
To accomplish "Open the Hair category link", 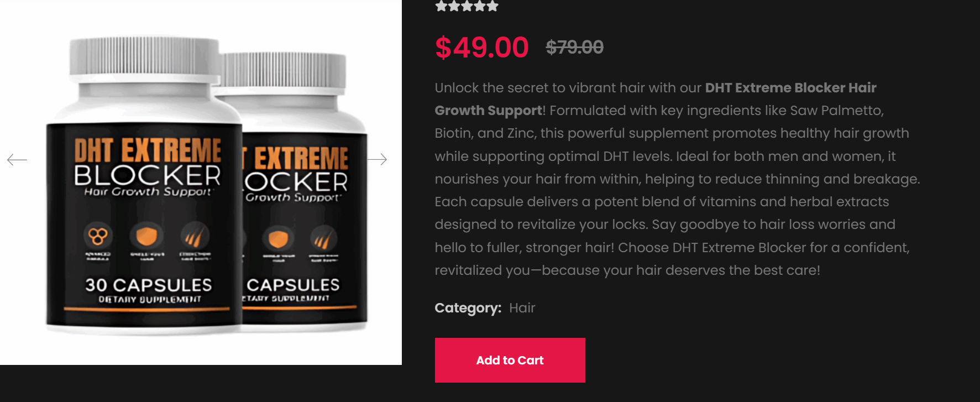I will point(522,308).
